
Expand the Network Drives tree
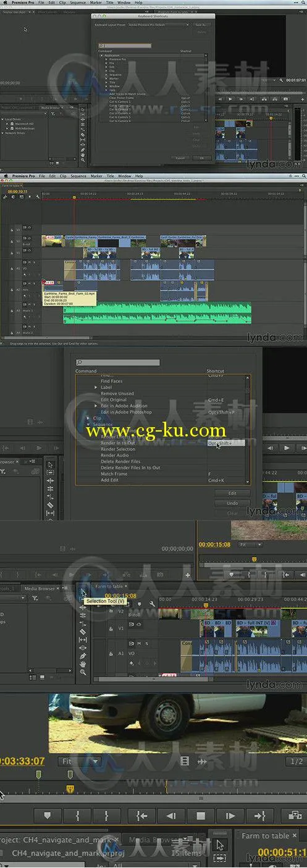coord(2,133)
